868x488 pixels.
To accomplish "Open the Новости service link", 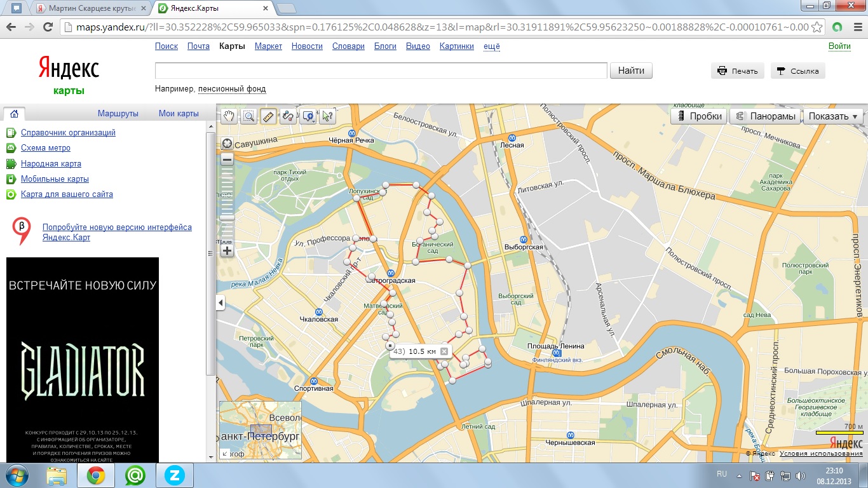I will tap(307, 46).
